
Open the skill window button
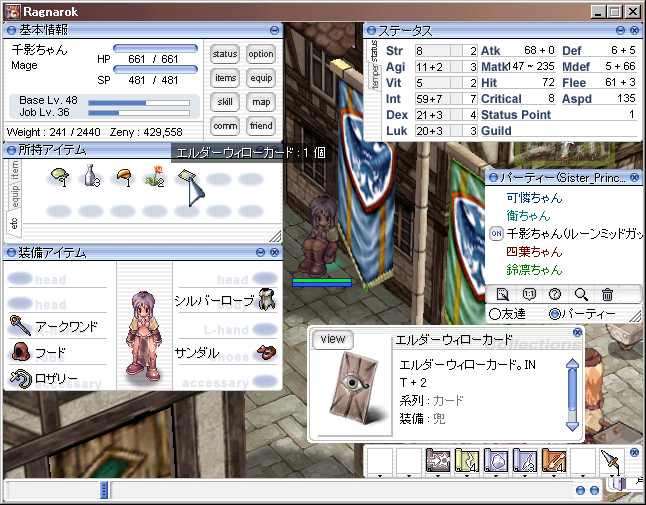tap(225, 102)
